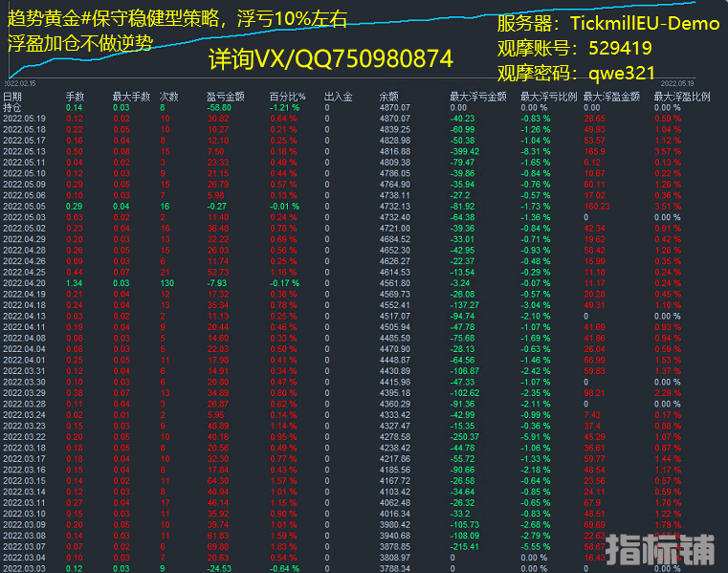The width and height of the screenshot is (728, 573).
Task: Click the chart start date label 2022.02.15
Action: click(x=20, y=83)
